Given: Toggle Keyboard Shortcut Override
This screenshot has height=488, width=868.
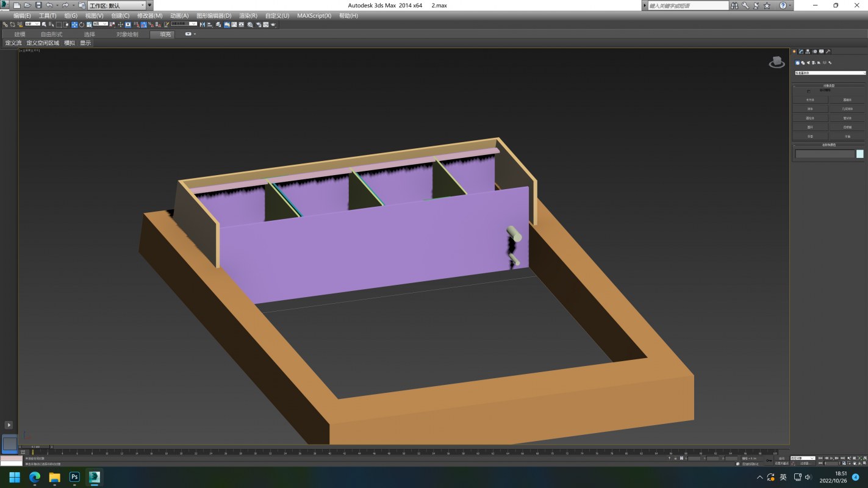Looking at the screenshot, I should point(127,24).
